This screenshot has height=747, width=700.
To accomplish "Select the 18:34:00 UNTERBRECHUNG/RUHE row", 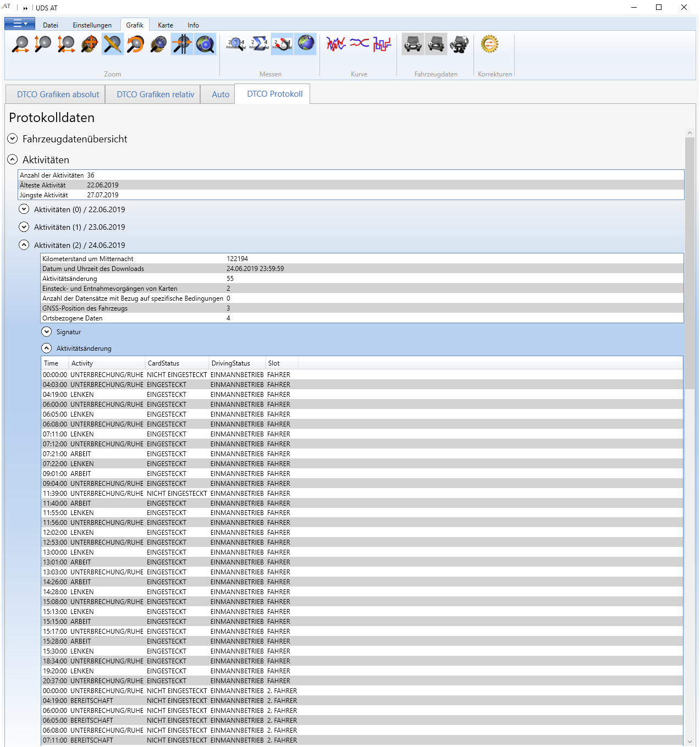I will (x=362, y=661).
